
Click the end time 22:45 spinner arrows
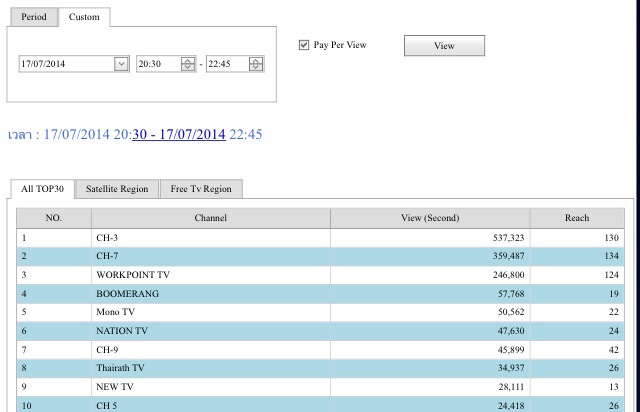(x=256, y=64)
